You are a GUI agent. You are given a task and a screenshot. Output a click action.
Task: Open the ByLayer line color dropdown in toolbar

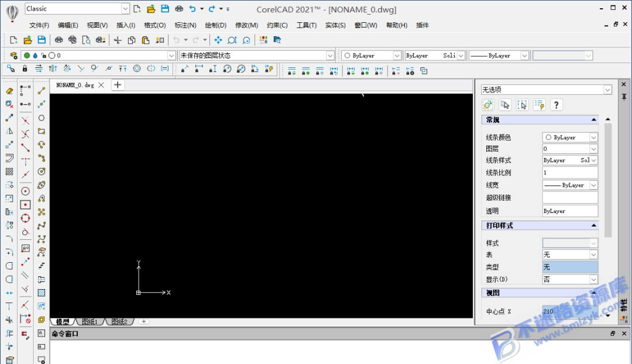click(397, 56)
